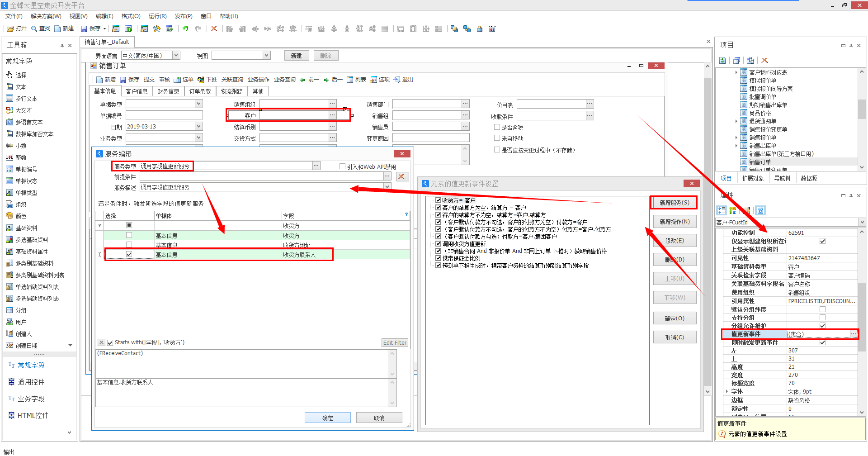Image resolution: width=868 pixels, height=456 pixels.
Task: Click the bring-to-front layering icon
Action: tap(454, 28)
